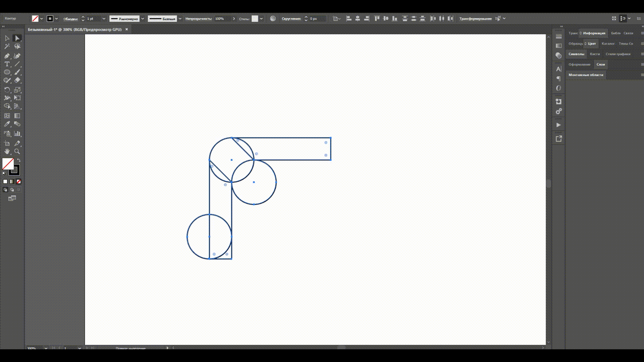The image size is (644, 362).
Task: Open the Actions play icon in dock
Action: point(559,125)
